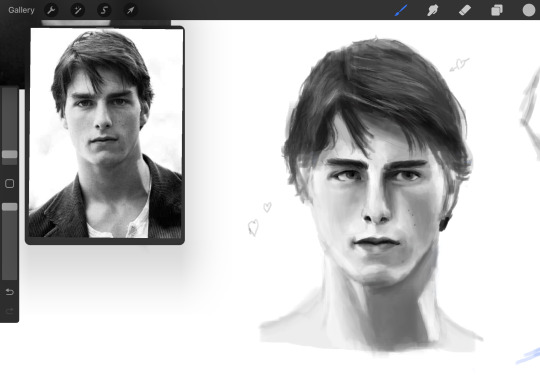Screen dimensions: 540x375
Task: Select the Eraser tool
Action: [x=465, y=10]
